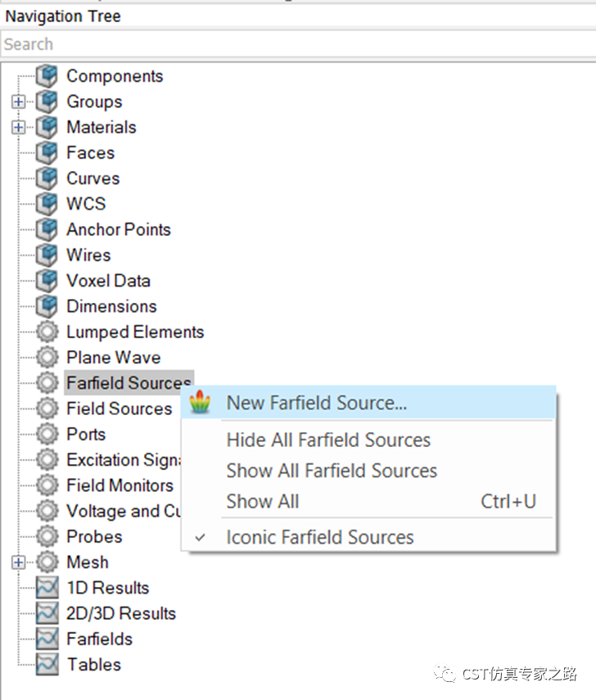The image size is (596, 700).
Task: Click the Navigation Tree search field
Action: [298, 44]
